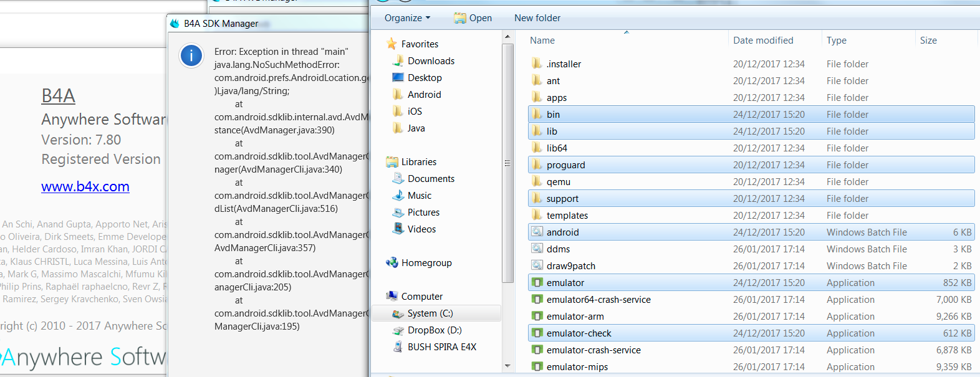Click the templates folder icon
This screenshot has height=377, width=980.
[537, 215]
